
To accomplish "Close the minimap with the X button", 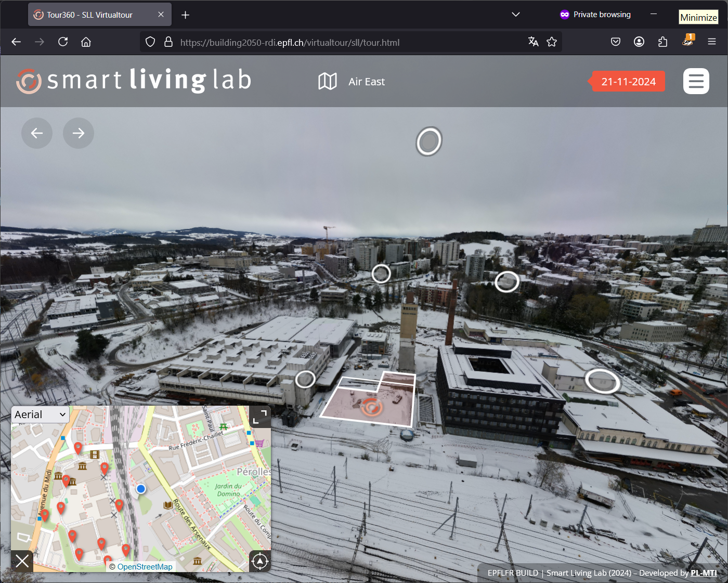I will [22, 561].
